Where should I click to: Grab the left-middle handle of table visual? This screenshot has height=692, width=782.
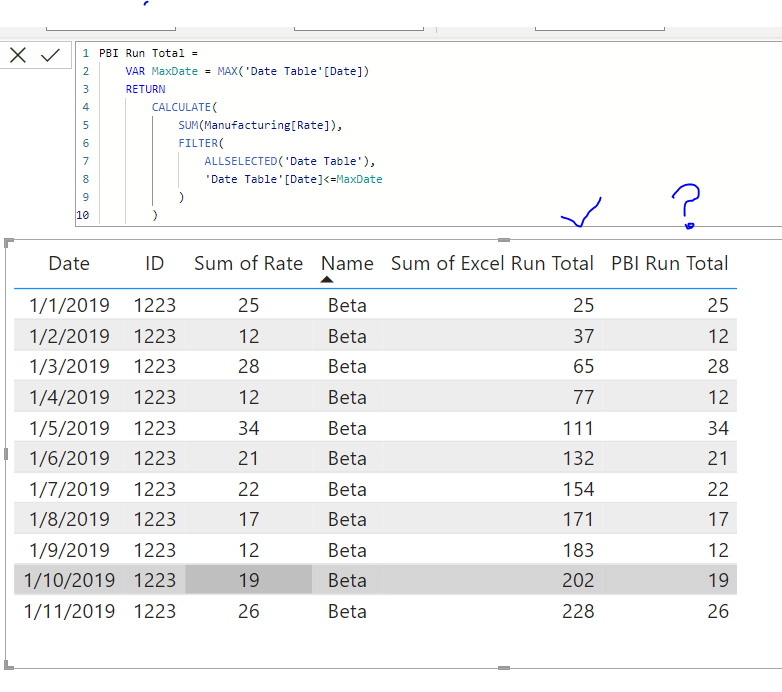6,454
